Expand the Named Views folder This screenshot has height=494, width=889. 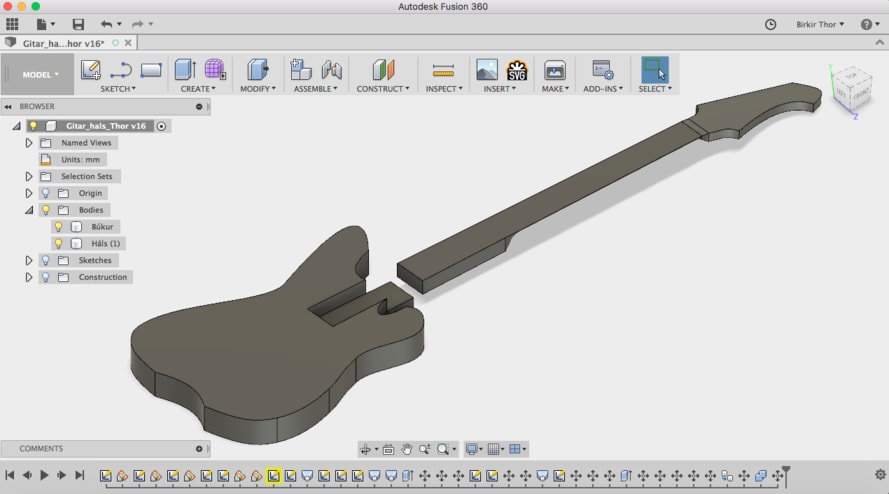point(28,143)
